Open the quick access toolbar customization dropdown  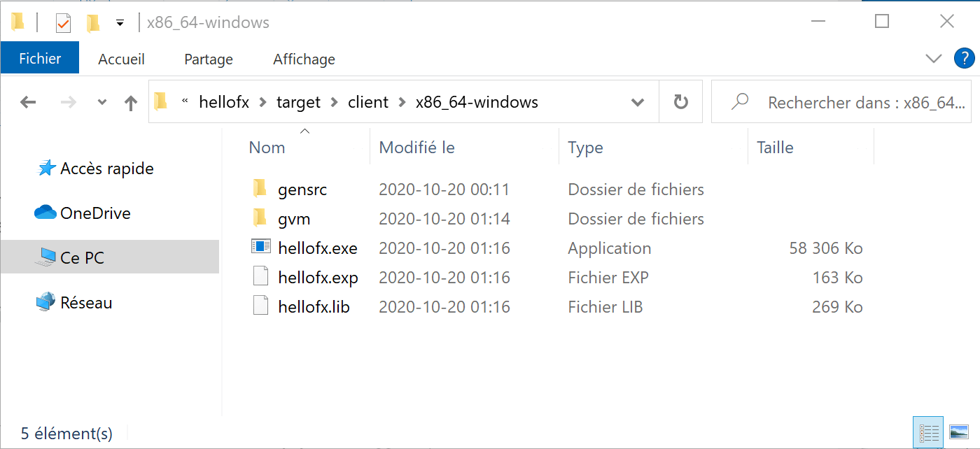click(120, 22)
